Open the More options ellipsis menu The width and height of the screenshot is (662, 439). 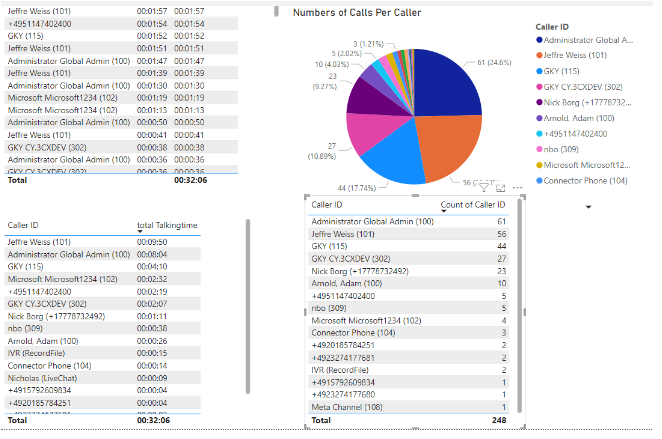point(517,187)
